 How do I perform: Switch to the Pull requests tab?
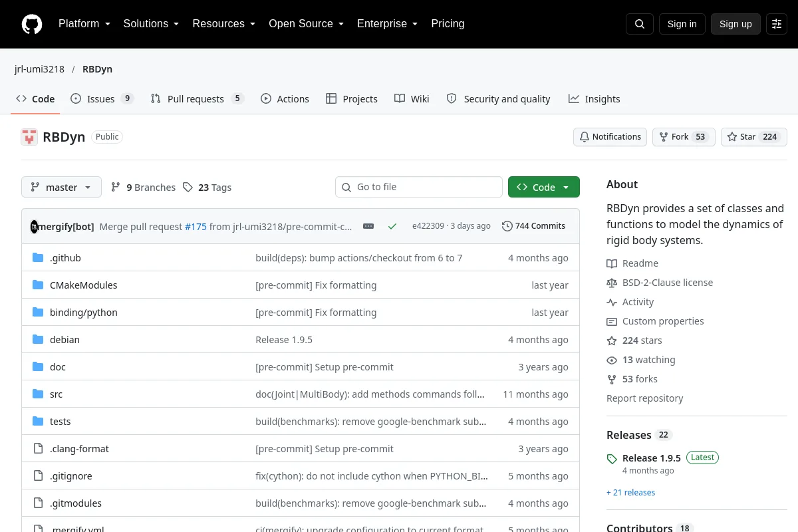pyautogui.click(x=198, y=98)
